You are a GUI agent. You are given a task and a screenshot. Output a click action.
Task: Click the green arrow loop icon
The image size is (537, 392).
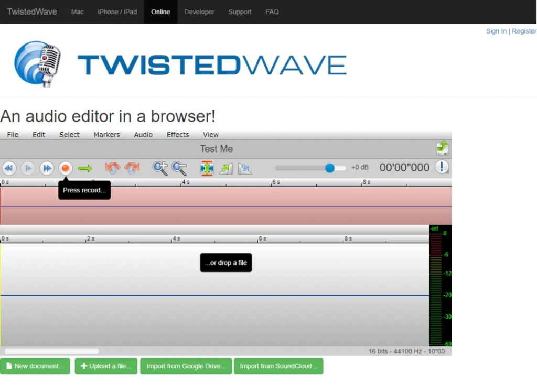(85, 168)
